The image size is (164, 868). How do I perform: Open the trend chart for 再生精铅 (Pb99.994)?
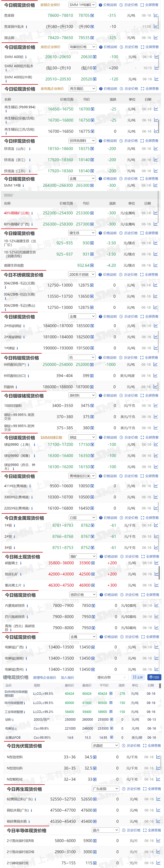pos(156,109)
